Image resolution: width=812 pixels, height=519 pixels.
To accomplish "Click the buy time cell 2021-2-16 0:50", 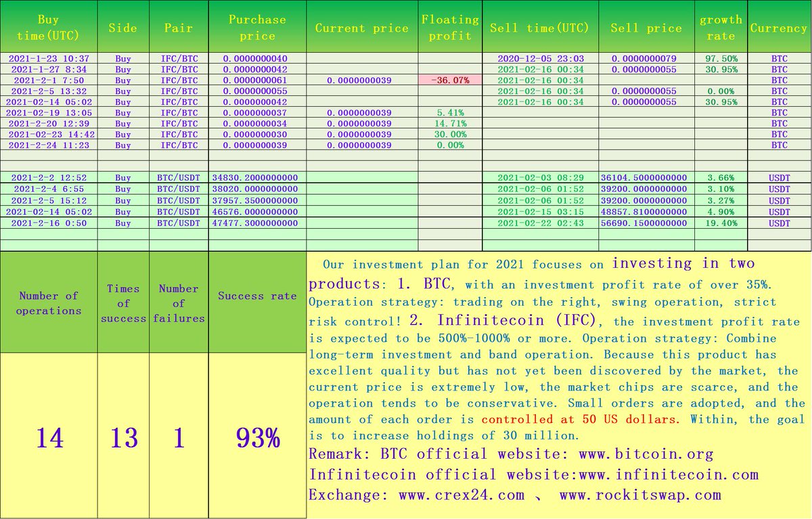I will (x=49, y=223).
